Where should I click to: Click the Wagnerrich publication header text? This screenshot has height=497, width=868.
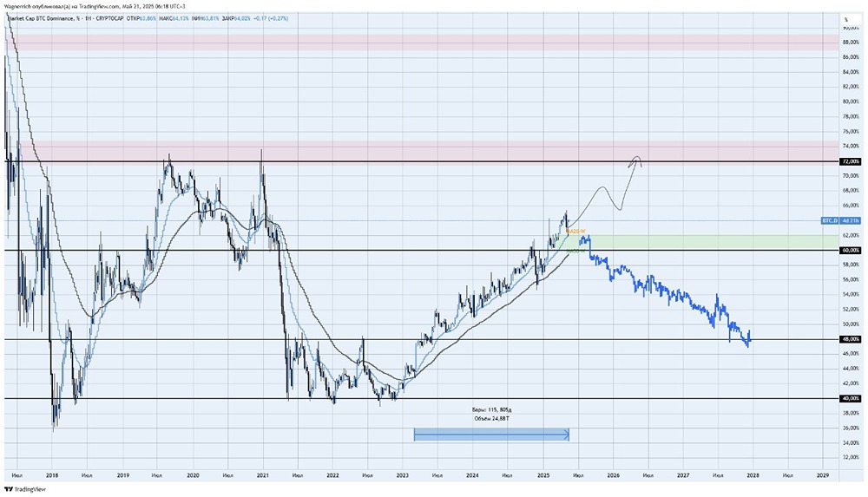[x=95, y=6]
